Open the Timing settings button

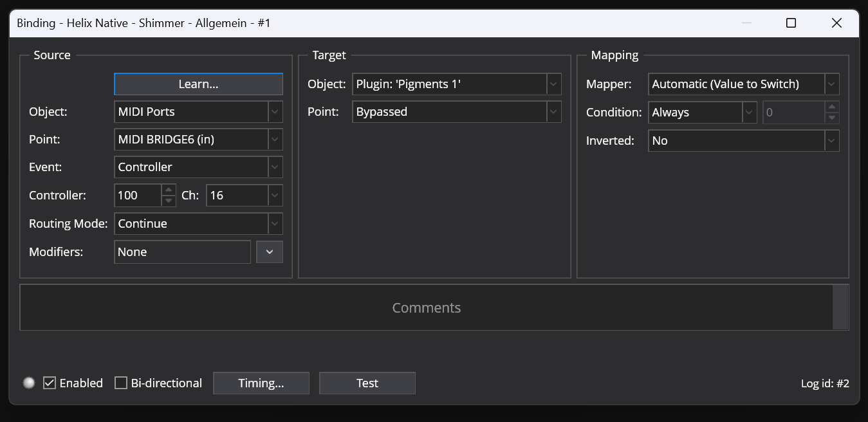tap(261, 383)
